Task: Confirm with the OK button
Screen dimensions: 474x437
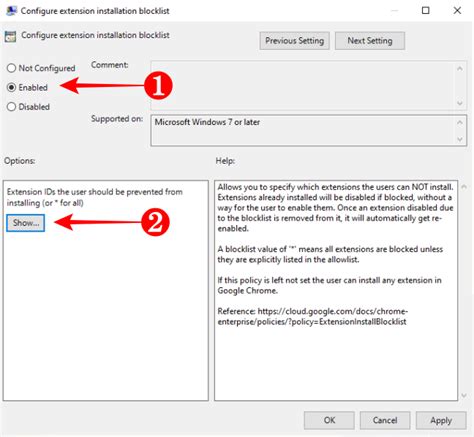Action: coord(329,420)
